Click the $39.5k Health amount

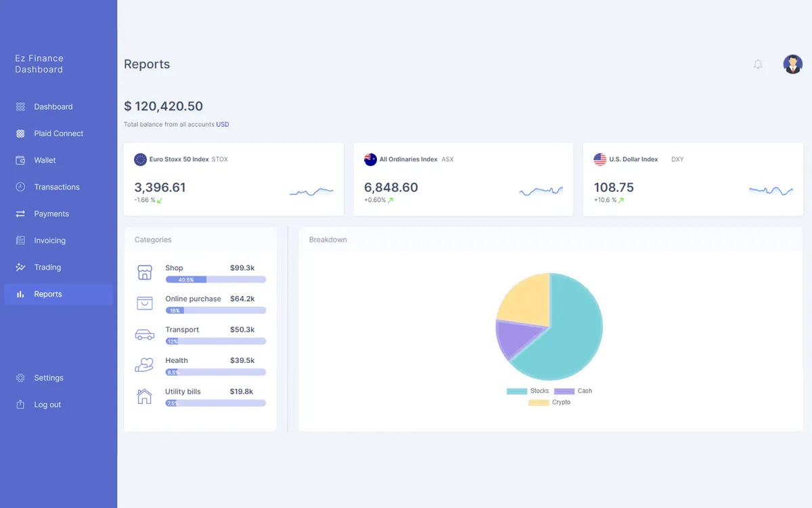coord(242,361)
